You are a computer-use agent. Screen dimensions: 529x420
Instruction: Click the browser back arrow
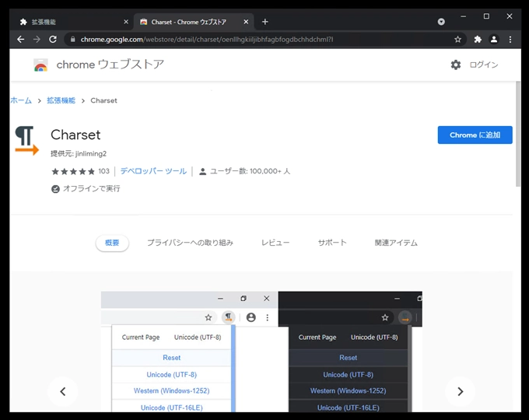click(20, 40)
